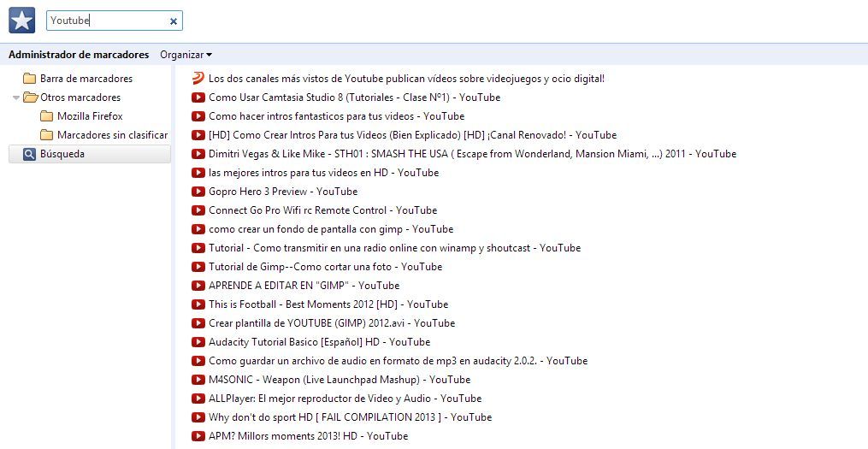The width and height of the screenshot is (868, 449).
Task: Click YouTube icon beside Camtasia Studio 8 bookmark
Action: 198,97
